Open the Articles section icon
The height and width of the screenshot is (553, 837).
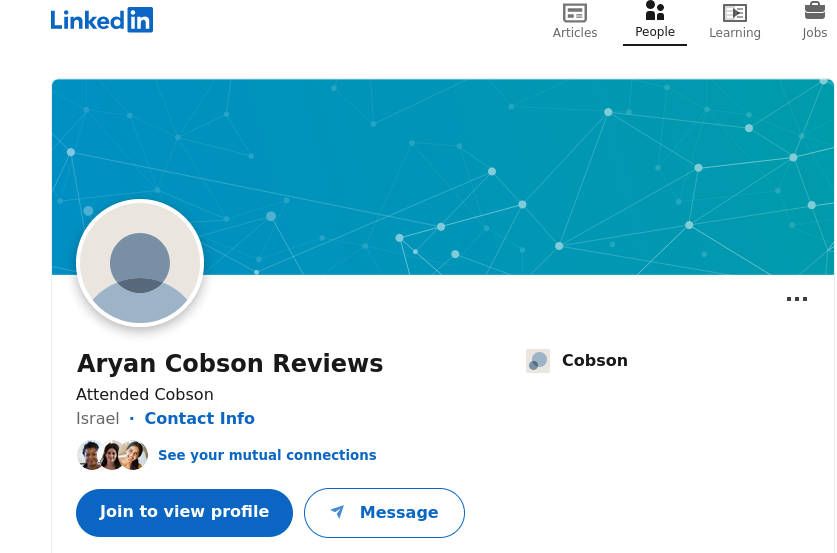click(575, 13)
